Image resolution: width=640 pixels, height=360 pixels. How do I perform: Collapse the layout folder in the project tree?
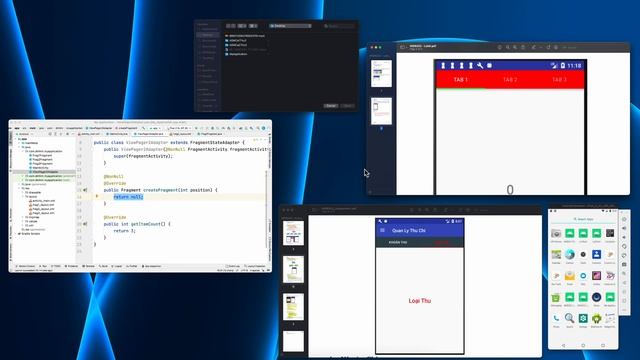(x=23, y=196)
